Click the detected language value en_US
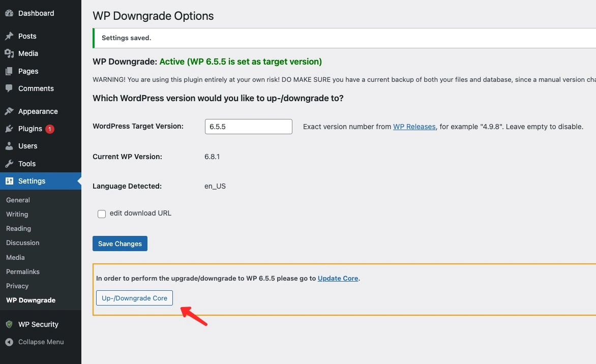Screen dimensions: 596x364 [215, 186]
